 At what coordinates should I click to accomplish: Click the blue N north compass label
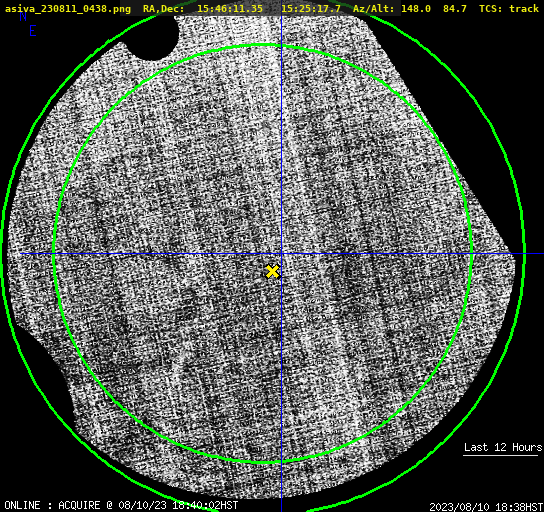click(23, 17)
